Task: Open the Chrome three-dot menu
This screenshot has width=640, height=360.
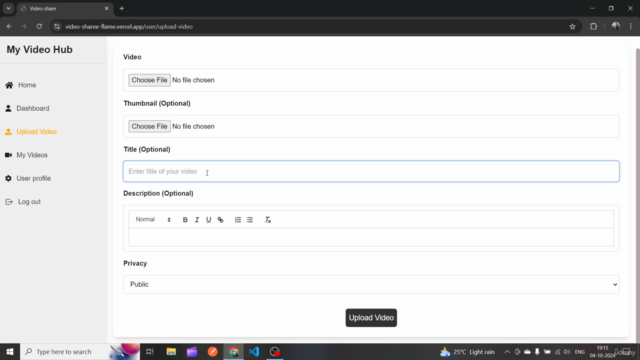Action: [631, 27]
